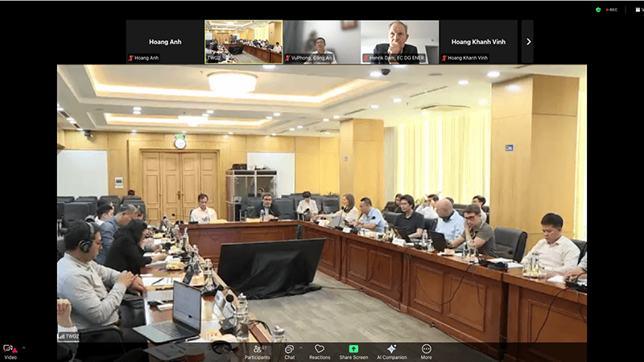Select the VuPhong, Dong An video tile

tap(321, 42)
